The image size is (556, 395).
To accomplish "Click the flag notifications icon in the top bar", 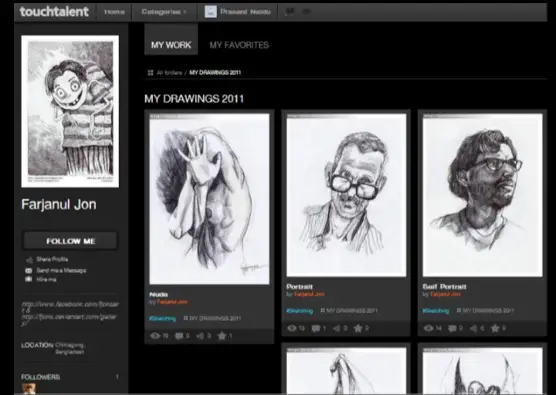I will [290, 12].
